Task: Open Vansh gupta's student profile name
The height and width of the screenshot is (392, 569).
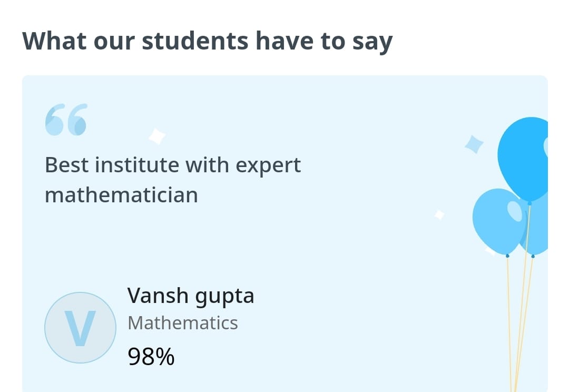Action: pos(191,296)
